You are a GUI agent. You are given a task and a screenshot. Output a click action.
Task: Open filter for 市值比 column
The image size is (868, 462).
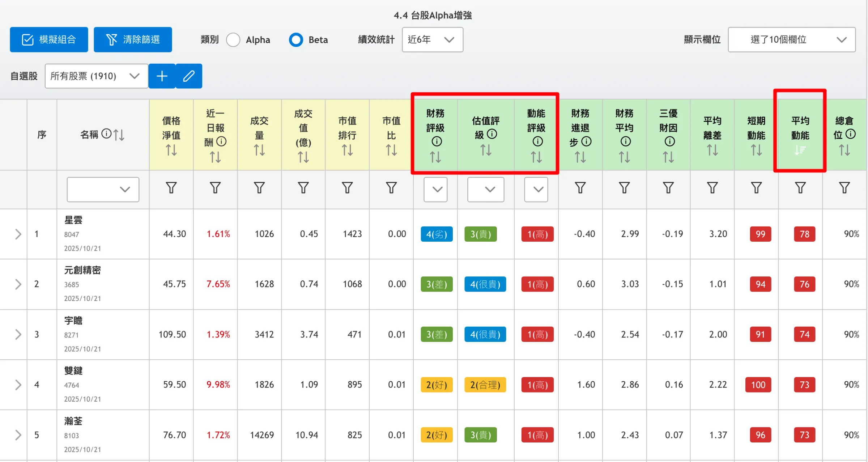tap(391, 188)
